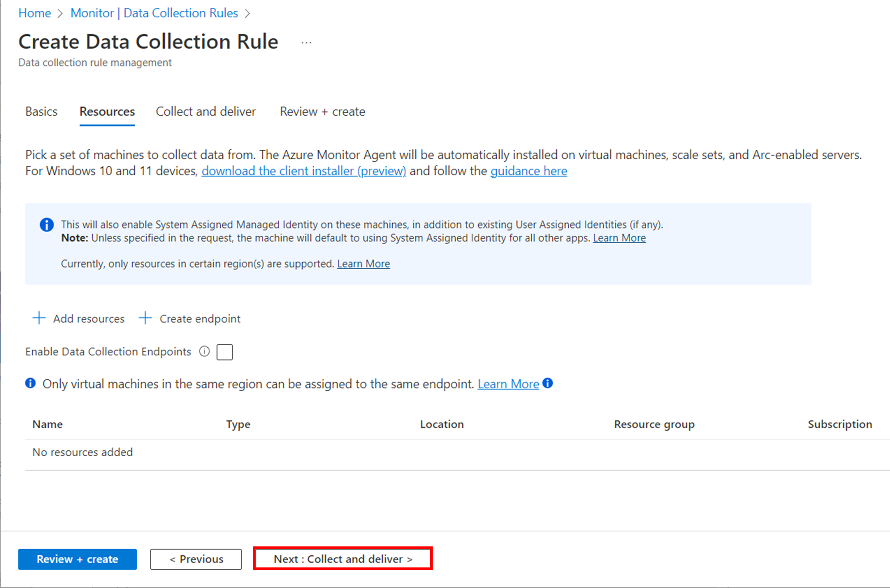Screen dimensions: 890x588
Task: Click the Add resources plus icon
Action: 39,318
